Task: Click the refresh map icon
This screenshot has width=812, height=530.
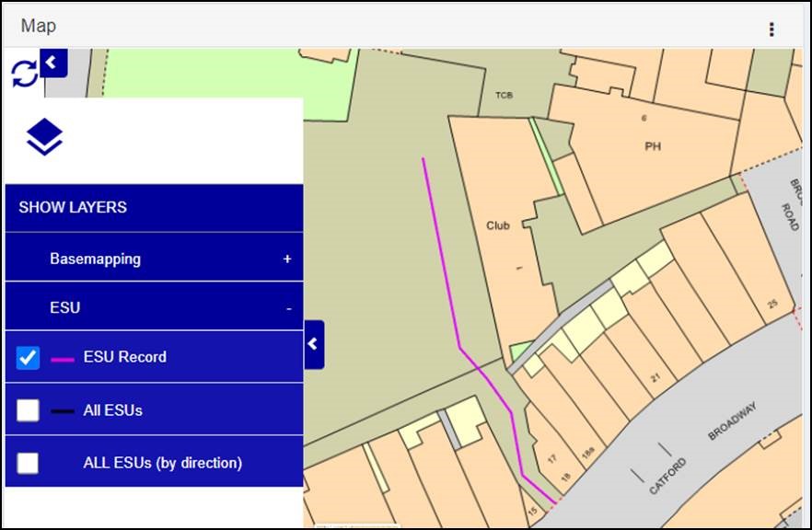Action: pos(24,74)
